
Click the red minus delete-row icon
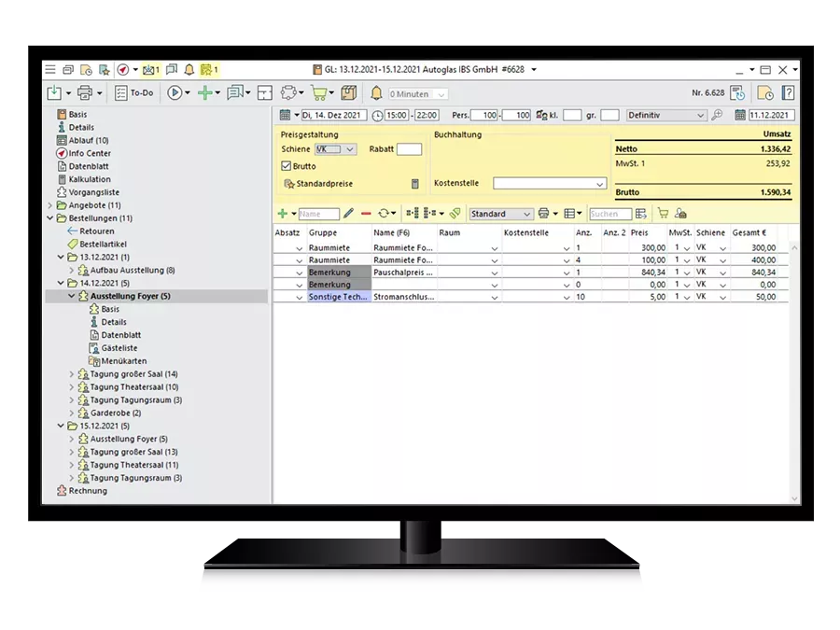(x=366, y=214)
